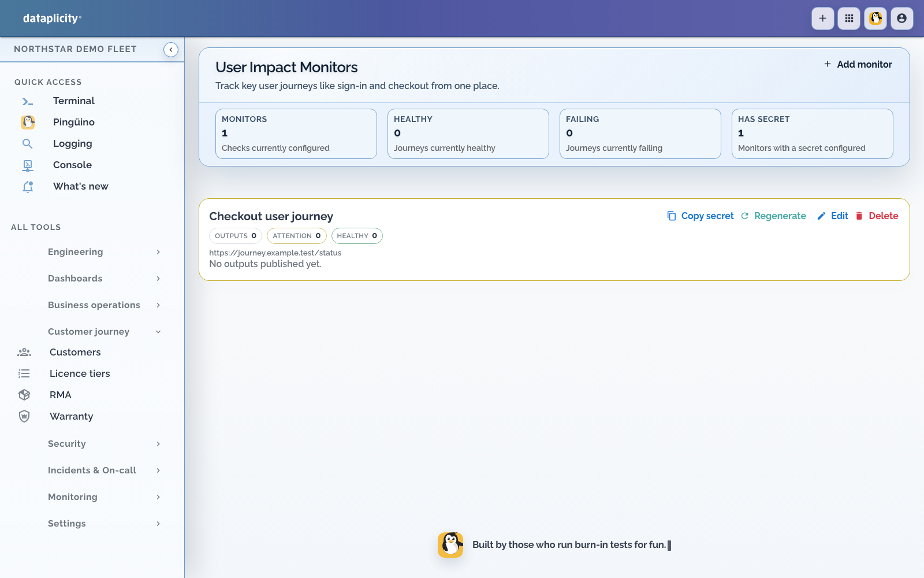Navigate to Licence tiers
This screenshot has width=924, height=578.
(x=80, y=373)
